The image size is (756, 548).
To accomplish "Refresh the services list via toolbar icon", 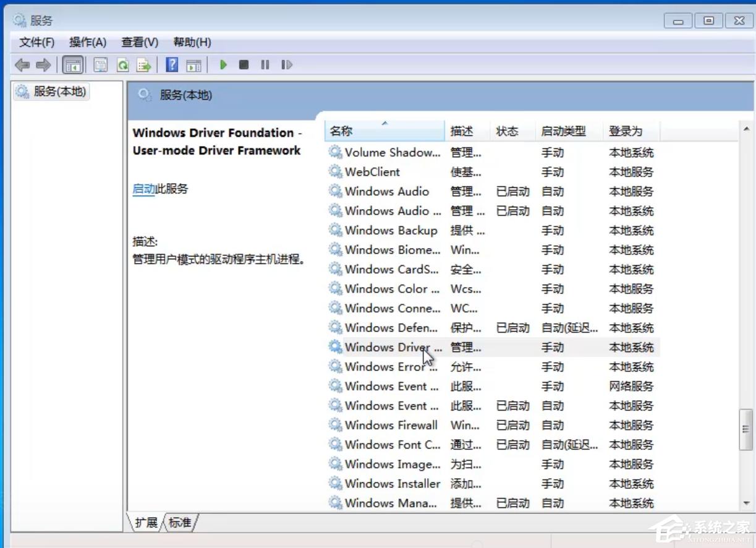I will click(x=122, y=64).
